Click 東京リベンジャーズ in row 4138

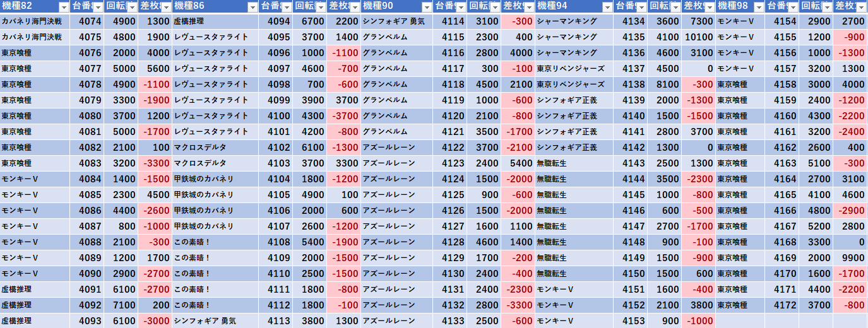click(571, 85)
